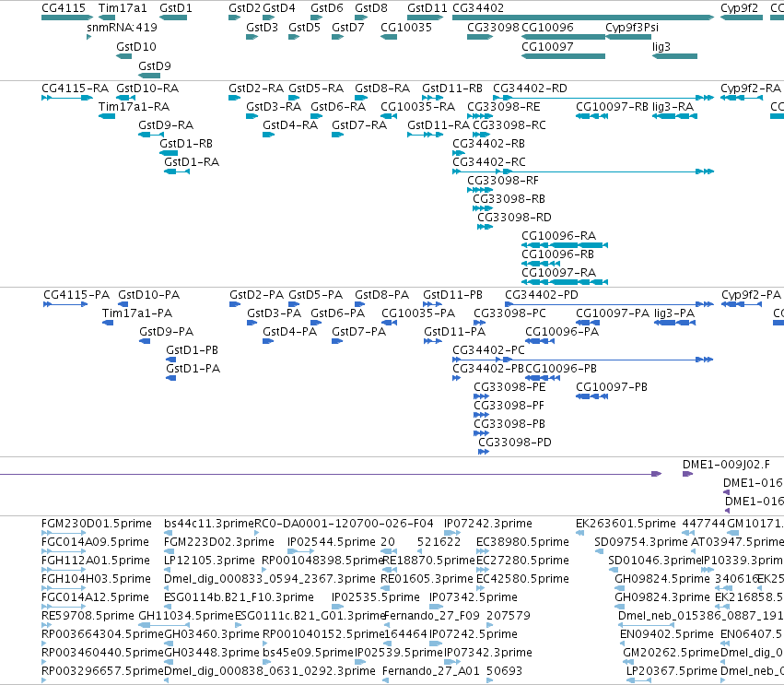Select the GstD1-RB transcript label
The image size is (784, 685).
[x=186, y=144]
